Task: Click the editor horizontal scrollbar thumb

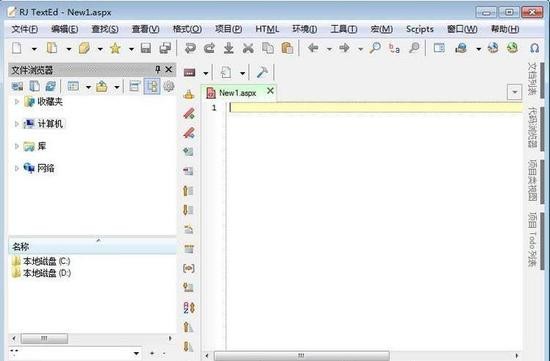Action: 302,356
